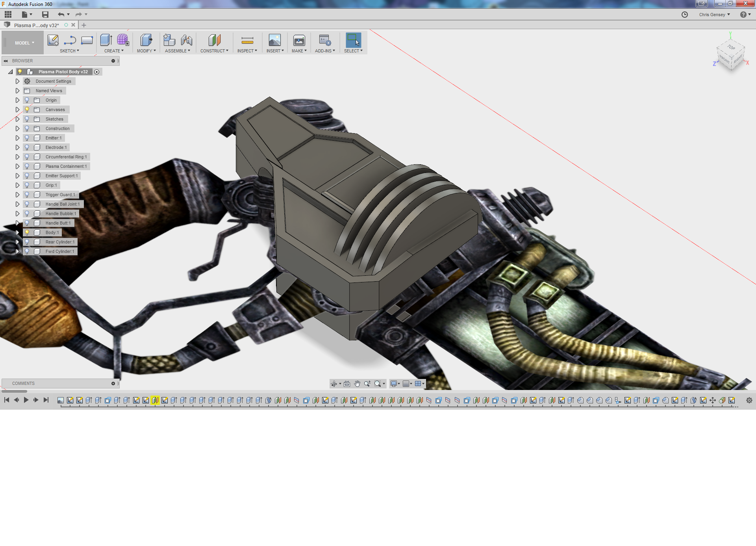The width and height of the screenshot is (756, 546).
Task: Click the highlighted yellow timeline feature marker
Action: point(155,400)
